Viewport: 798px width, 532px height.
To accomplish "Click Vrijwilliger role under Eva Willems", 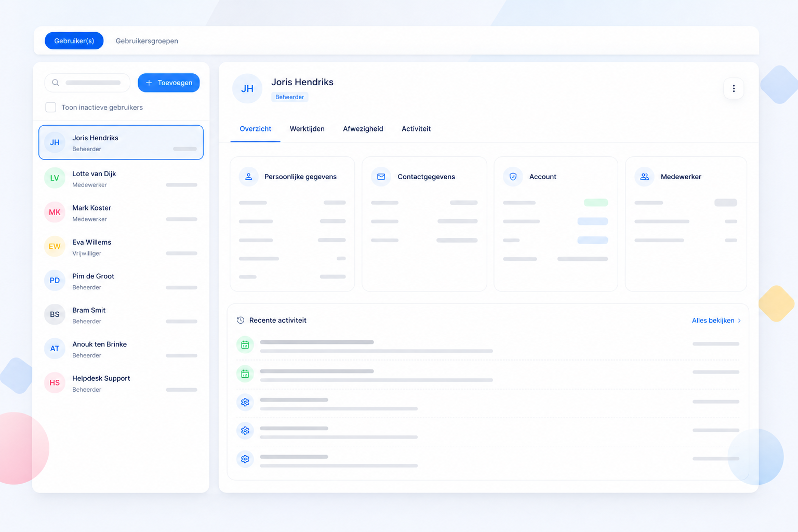I will (x=87, y=254).
